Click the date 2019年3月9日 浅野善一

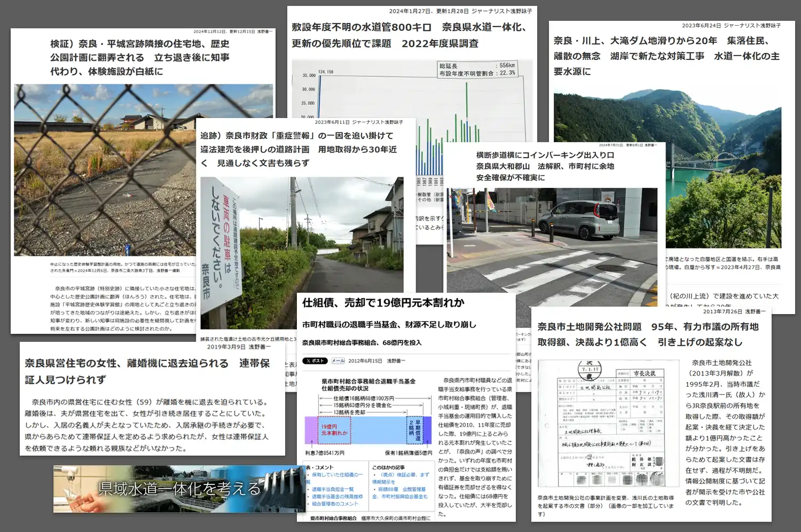[x=238, y=347]
